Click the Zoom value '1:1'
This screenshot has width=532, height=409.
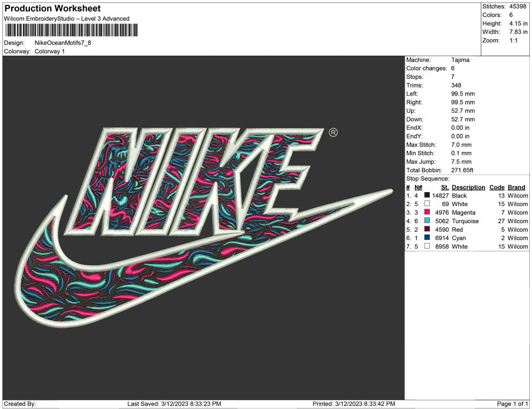pos(513,40)
